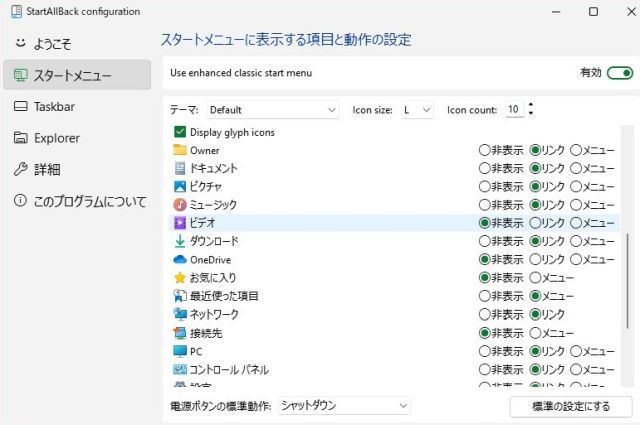Click the folder icon beside Explorer
Screen dimensions: 640x425
point(20,138)
